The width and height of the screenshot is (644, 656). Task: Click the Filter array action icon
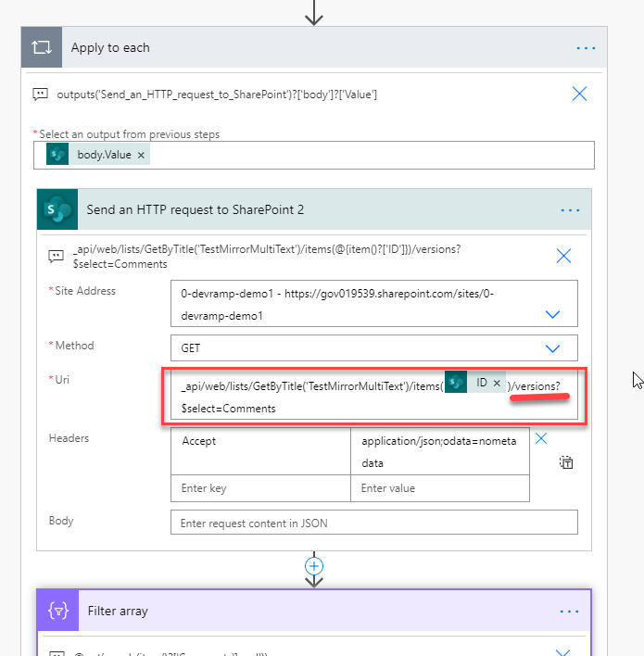tap(57, 612)
